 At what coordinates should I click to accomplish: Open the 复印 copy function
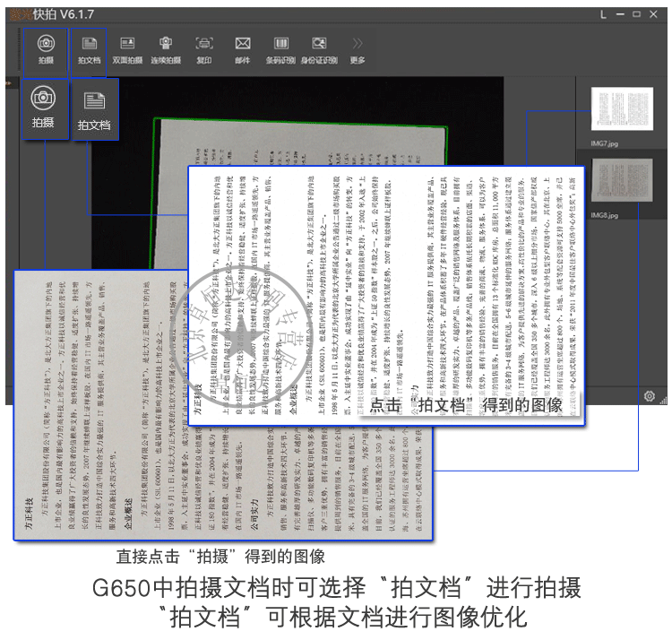click(204, 48)
